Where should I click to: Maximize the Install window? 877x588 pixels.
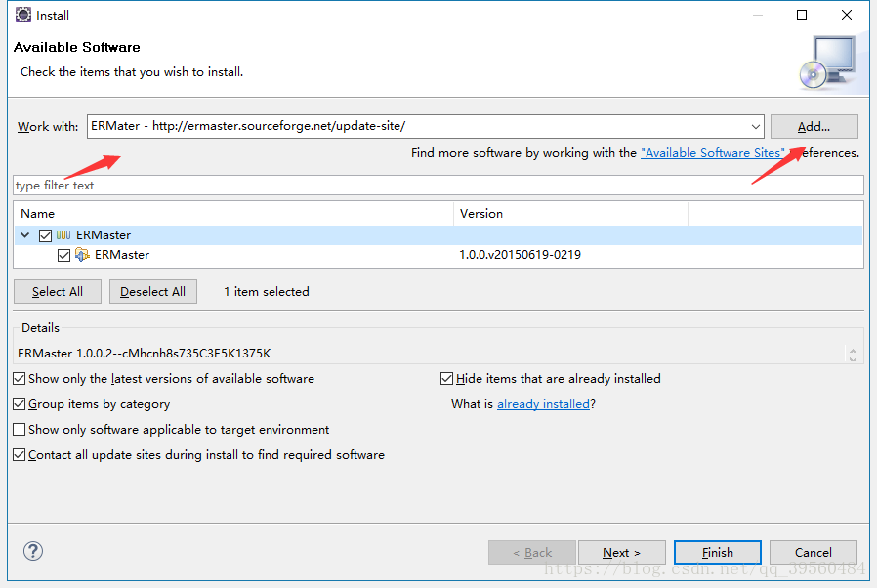802,15
